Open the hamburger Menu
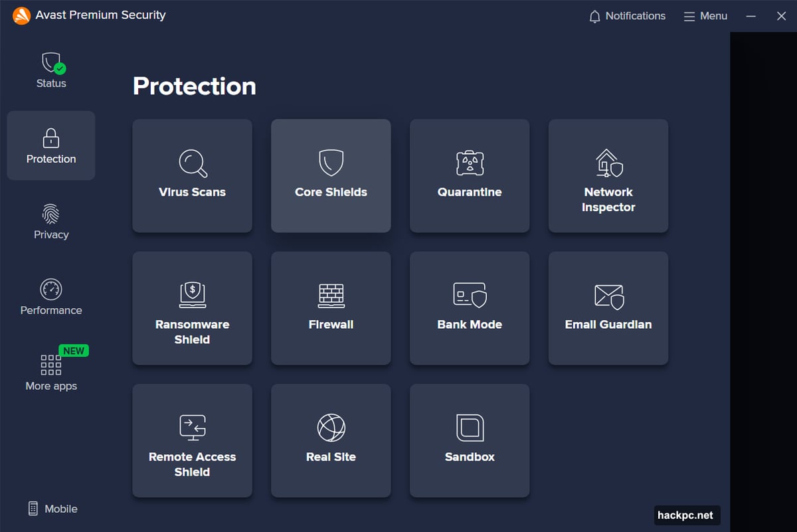 pos(705,16)
